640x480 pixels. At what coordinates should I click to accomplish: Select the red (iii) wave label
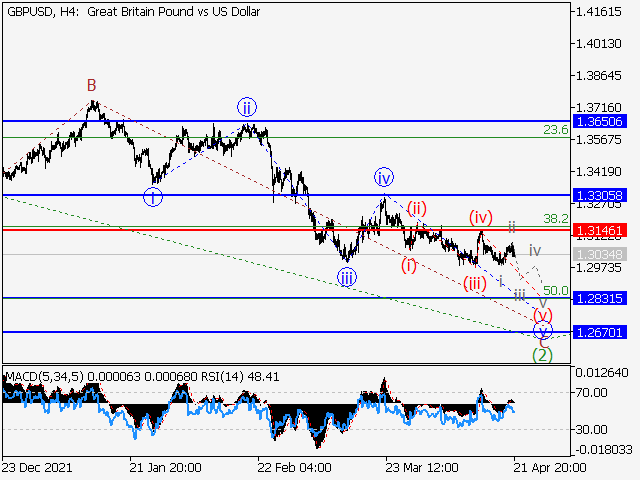475,283
